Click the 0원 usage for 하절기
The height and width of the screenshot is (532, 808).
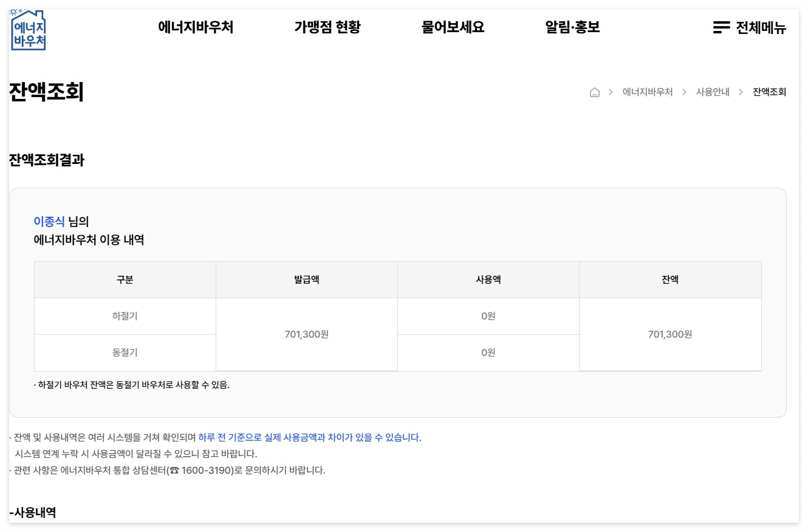(488, 316)
